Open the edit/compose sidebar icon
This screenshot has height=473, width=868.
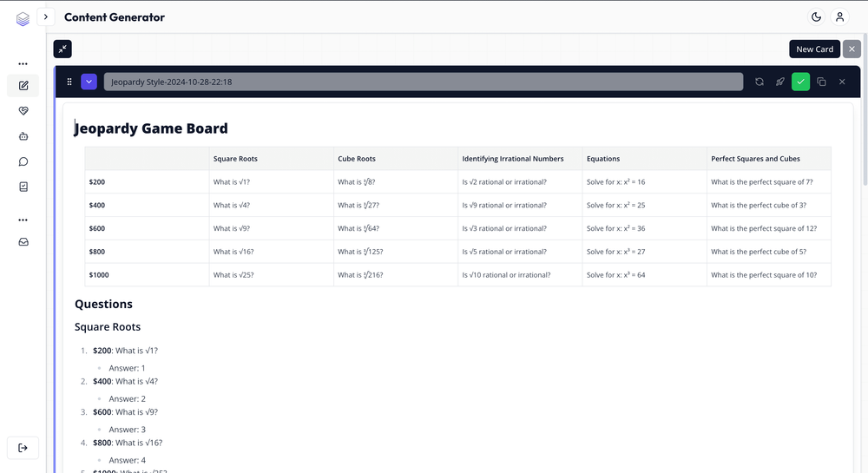[x=23, y=86]
